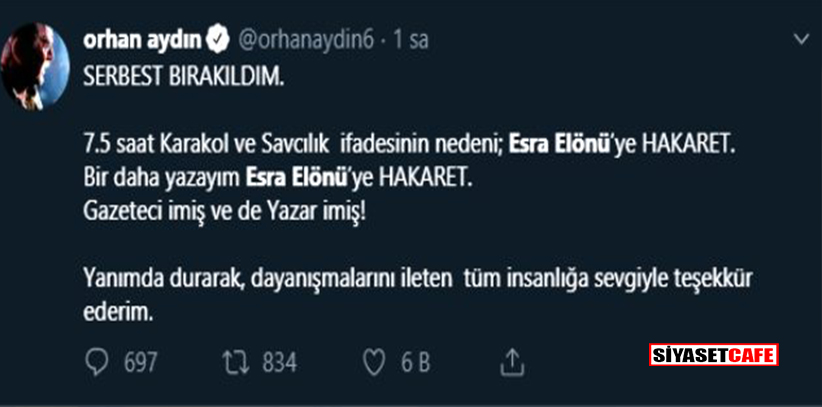Click the share upload icon
This screenshot has width=822, height=407.
pos(511,361)
